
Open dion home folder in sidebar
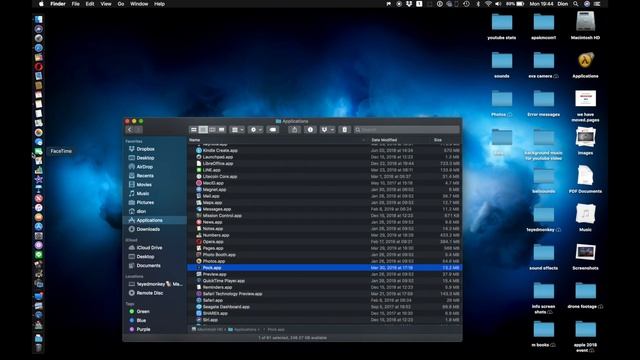click(141, 211)
